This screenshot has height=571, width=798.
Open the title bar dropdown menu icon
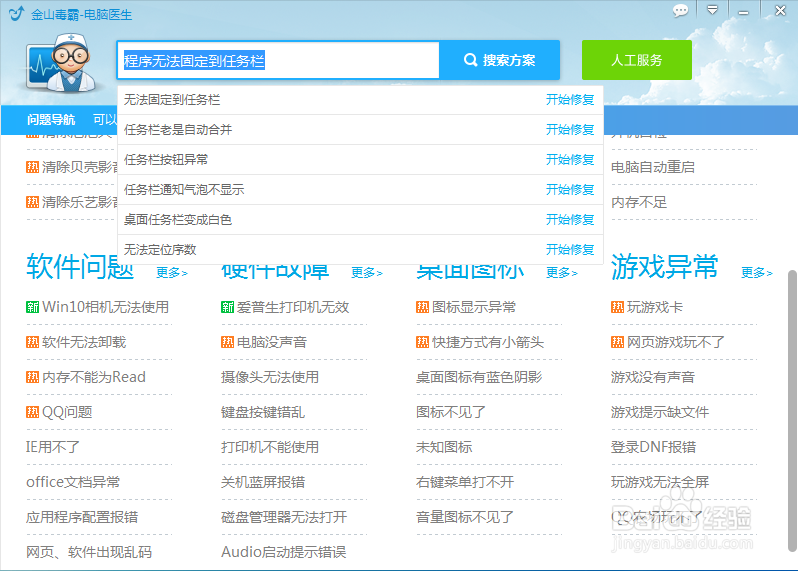pyautogui.click(x=712, y=10)
